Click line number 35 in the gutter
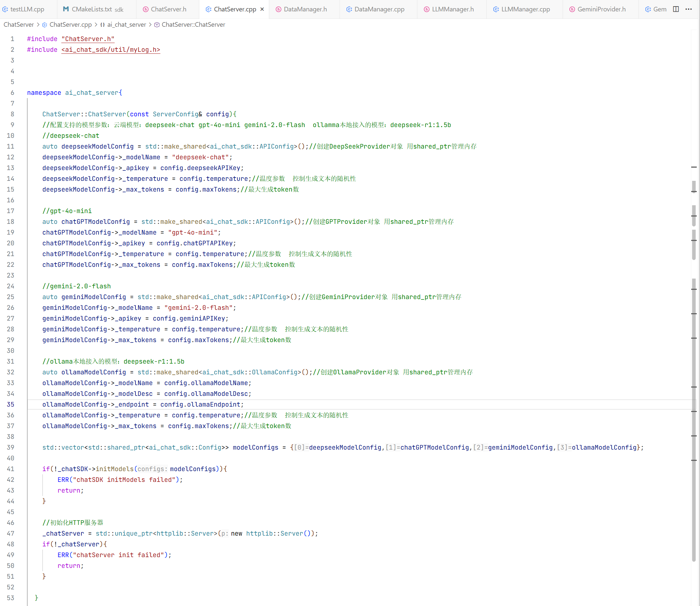The image size is (700, 606). pos(10,404)
